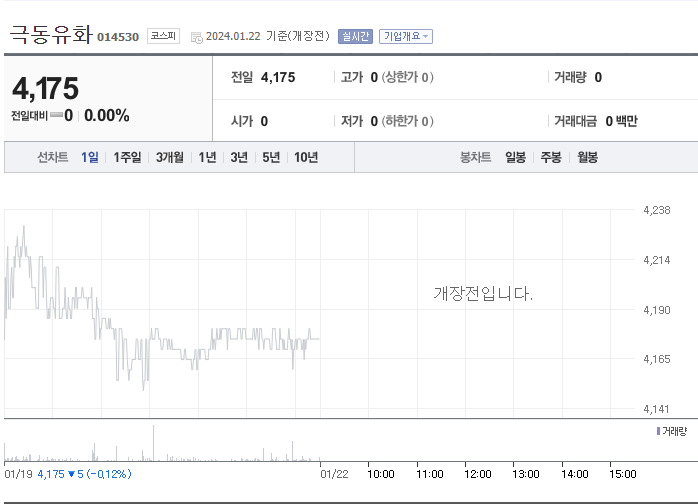
Task: Click the 실시간 real-time button
Action: pyautogui.click(x=355, y=37)
